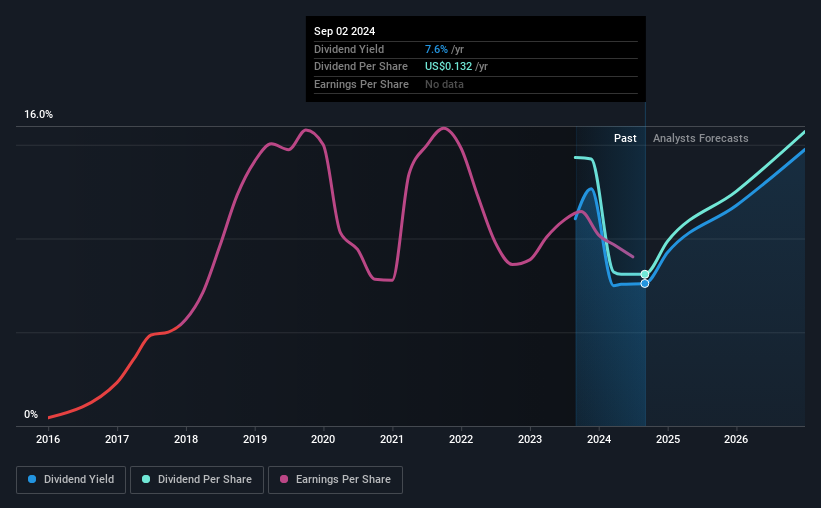Click the 2021 x-axis label
This screenshot has height=508, width=821.
pyautogui.click(x=392, y=439)
